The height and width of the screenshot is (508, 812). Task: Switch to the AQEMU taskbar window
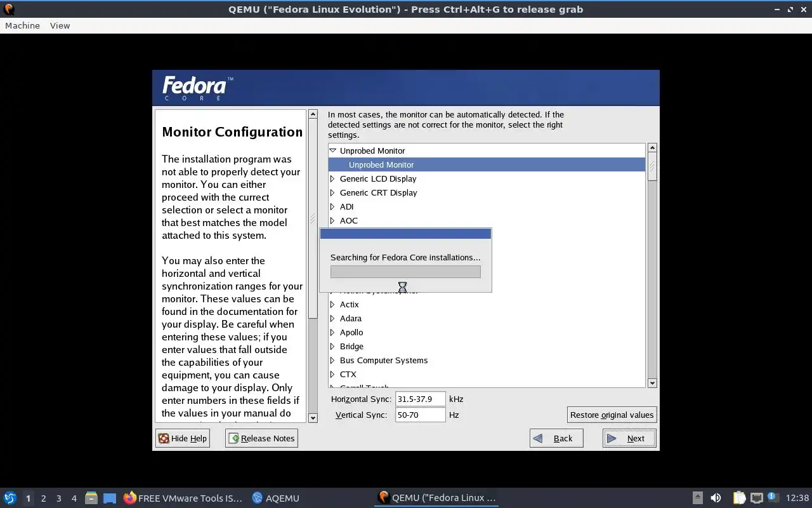275,498
